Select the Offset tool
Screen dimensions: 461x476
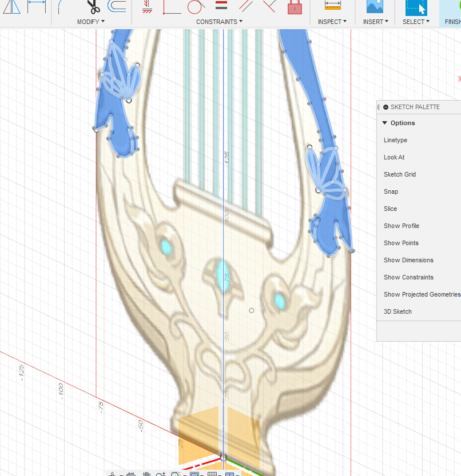[117, 6]
